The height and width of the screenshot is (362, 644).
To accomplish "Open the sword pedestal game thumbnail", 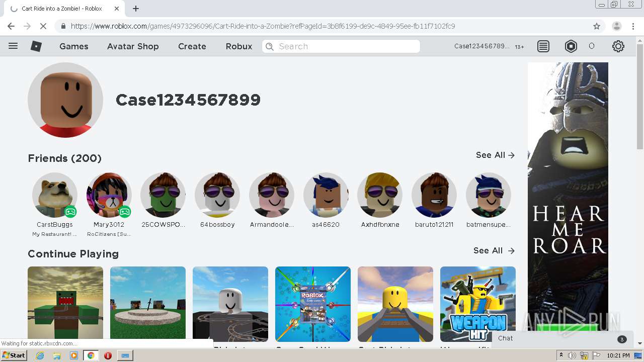I will pyautogui.click(x=148, y=304).
